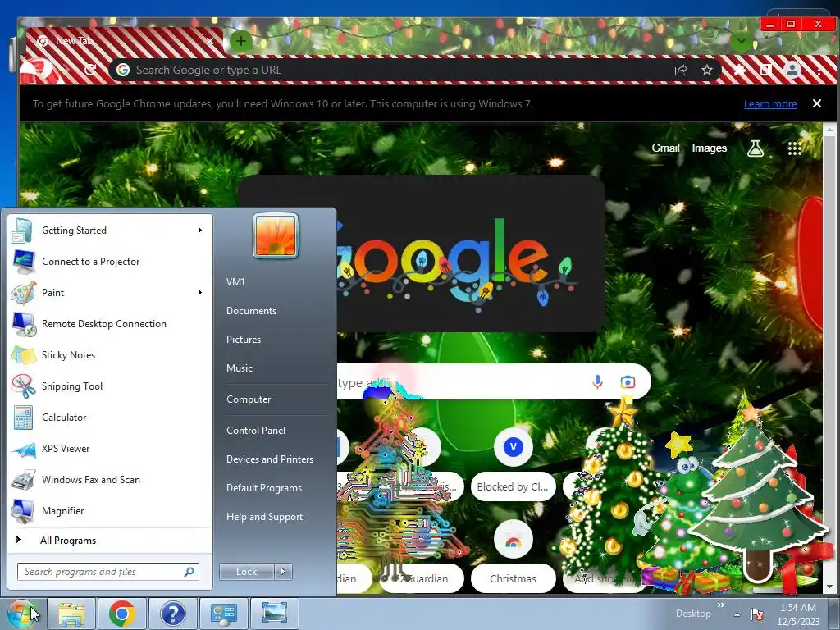Open Search Labs flask icon

756,148
